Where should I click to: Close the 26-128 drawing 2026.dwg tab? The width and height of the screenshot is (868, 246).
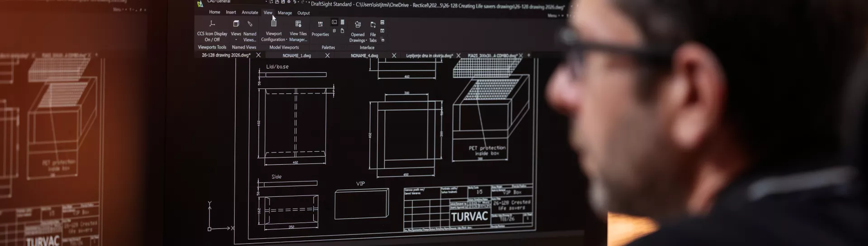[x=259, y=55]
